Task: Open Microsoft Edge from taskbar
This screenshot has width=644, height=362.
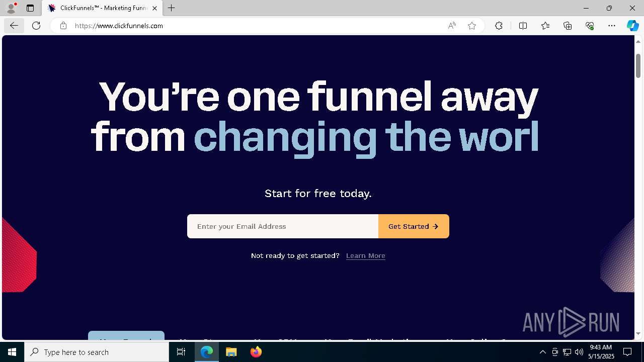Action: click(207, 352)
